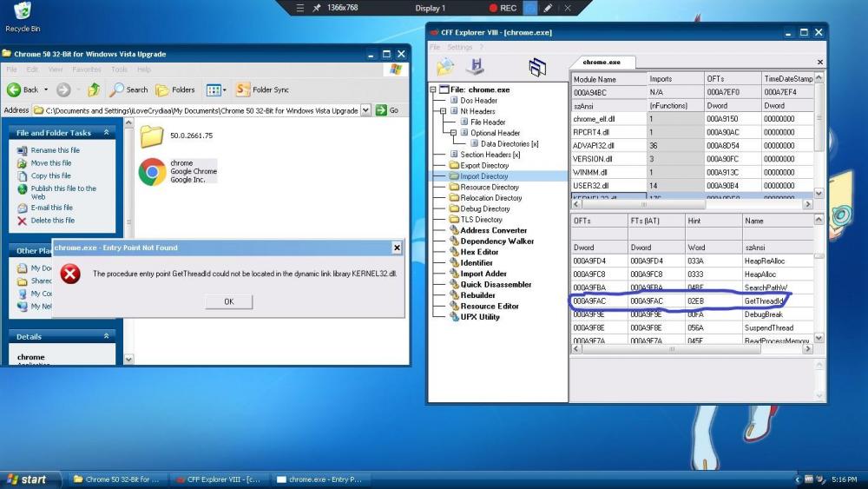
Task: Collapse the Optional Header tree node
Action: [453, 133]
